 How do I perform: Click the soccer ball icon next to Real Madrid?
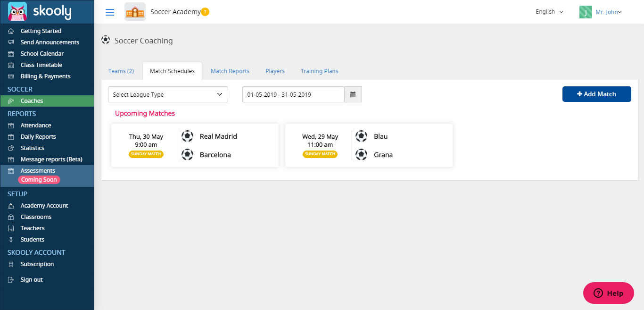(x=187, y=136)
